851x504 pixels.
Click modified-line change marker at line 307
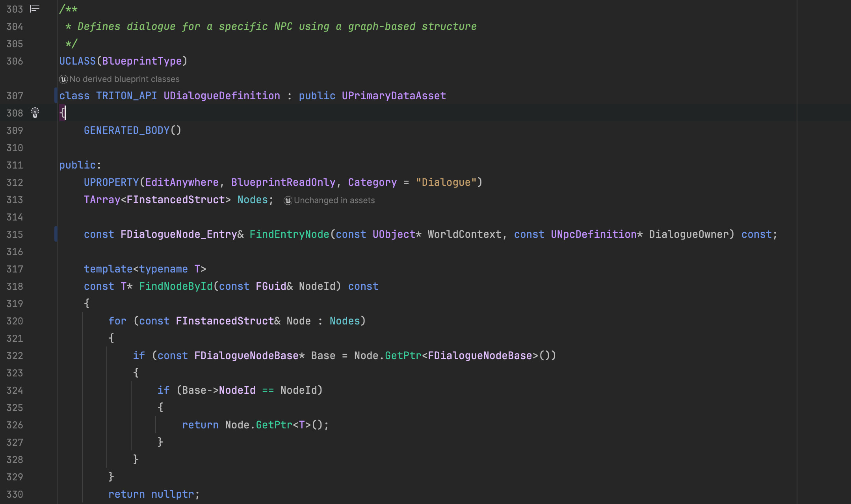[56, 96]
